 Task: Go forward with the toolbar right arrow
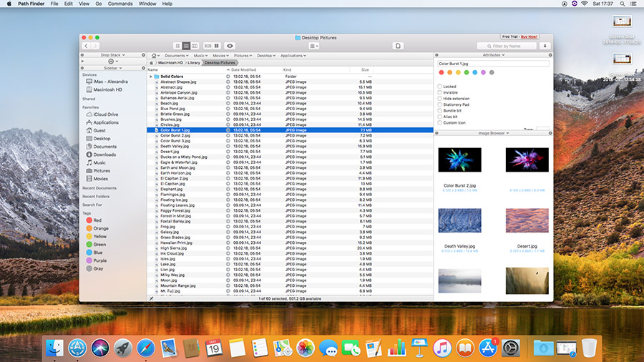(95, 46)
